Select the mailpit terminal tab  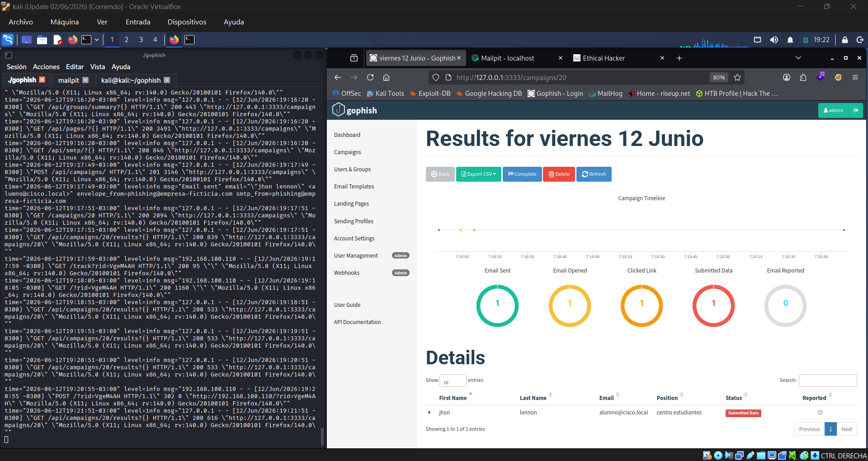(69, 80)
